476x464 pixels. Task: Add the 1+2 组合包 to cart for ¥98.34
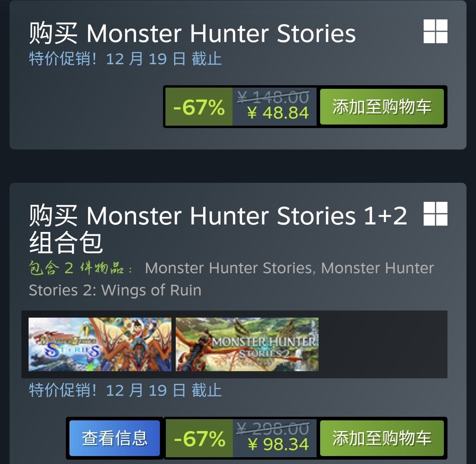coord(382,438)
